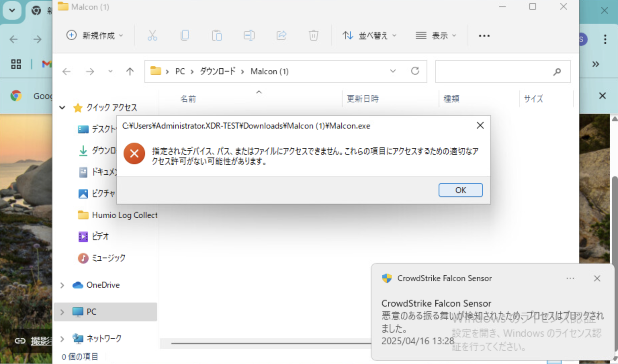
Task: Click the red error icon in dialog
Action: [x=134, y=153]
